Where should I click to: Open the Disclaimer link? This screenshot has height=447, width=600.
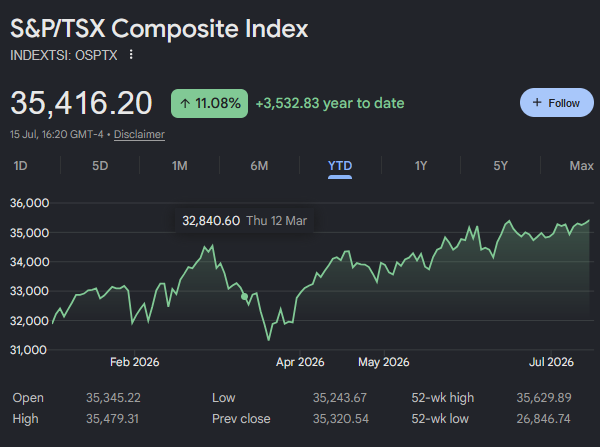click(139, 134)
